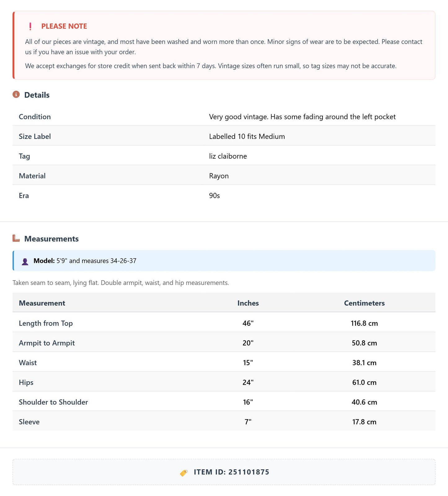Click the Centimeters column header
Image resolution: width=448 pixels, height=496 pixels.
(364, 303)
